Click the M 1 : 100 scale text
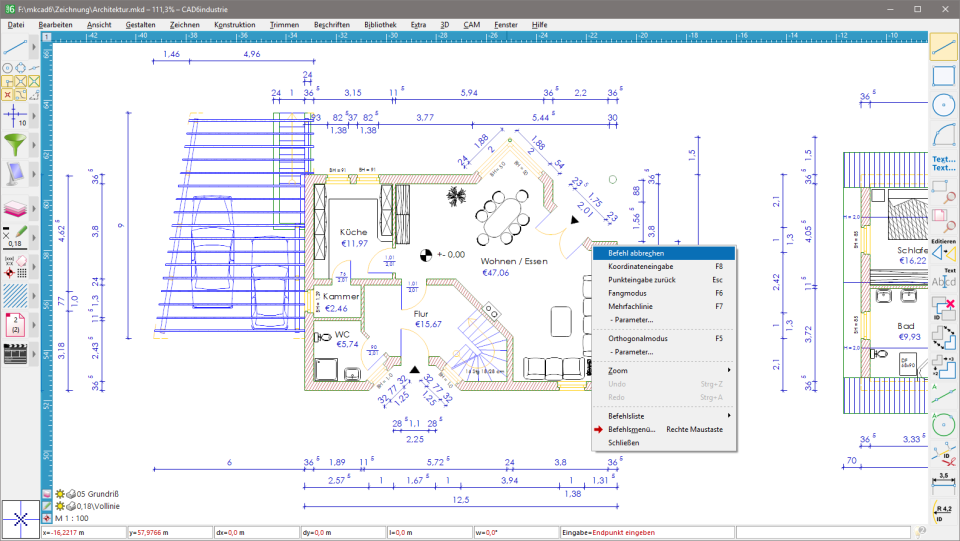 pos(72,518)
